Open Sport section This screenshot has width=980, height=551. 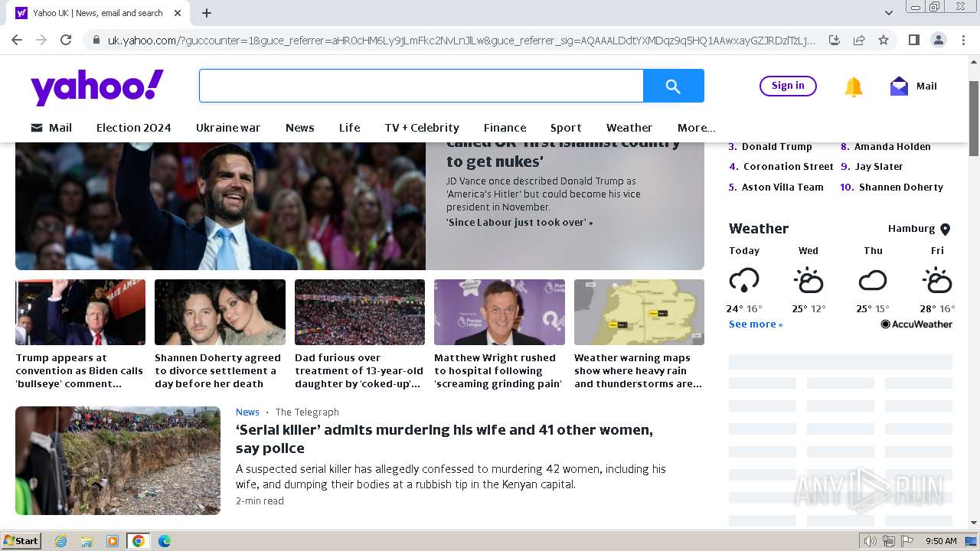pyautogui.click(x=566, y=128)
